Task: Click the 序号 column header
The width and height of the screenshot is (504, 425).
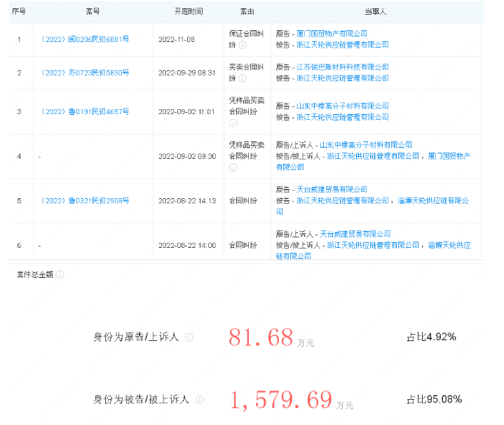Action: (19, 12)
